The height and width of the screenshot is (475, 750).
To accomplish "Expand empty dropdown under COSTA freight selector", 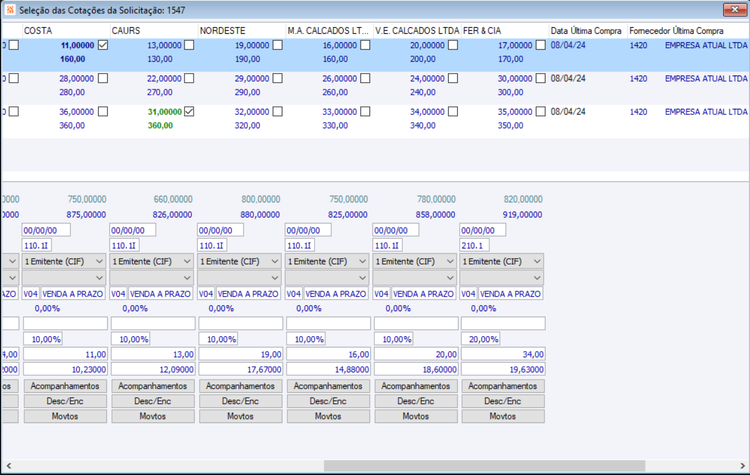I will click(x=64, y=277).
